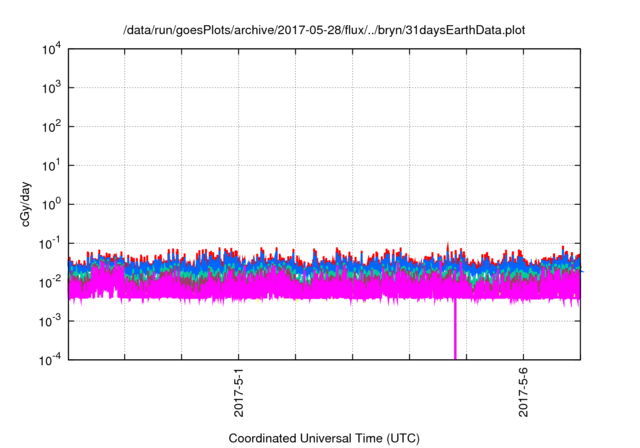Viewport: 640px width, 448px height.
Task: Click the 10^3 y-axis tick label
Action: click(51, 87)
